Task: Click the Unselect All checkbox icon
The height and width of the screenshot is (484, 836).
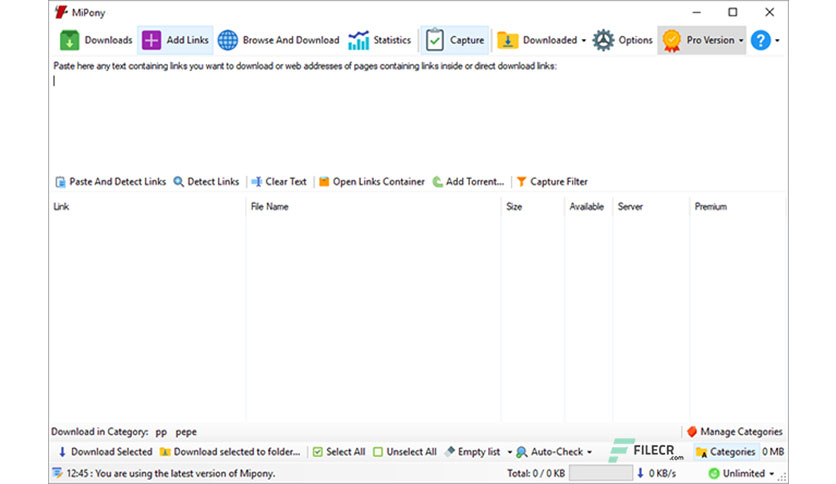Action: click(x=378, y=452)
